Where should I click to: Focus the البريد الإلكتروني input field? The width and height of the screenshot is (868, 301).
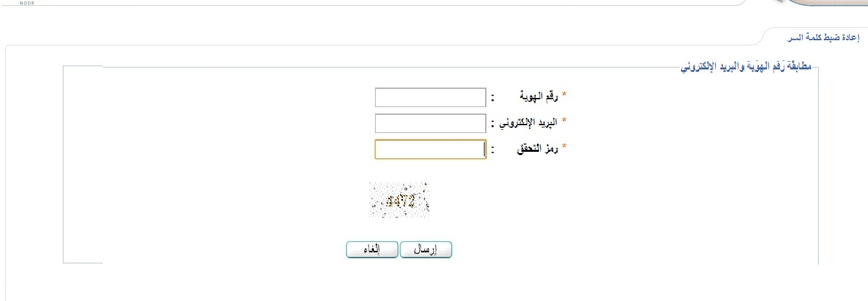click(430, 123)
